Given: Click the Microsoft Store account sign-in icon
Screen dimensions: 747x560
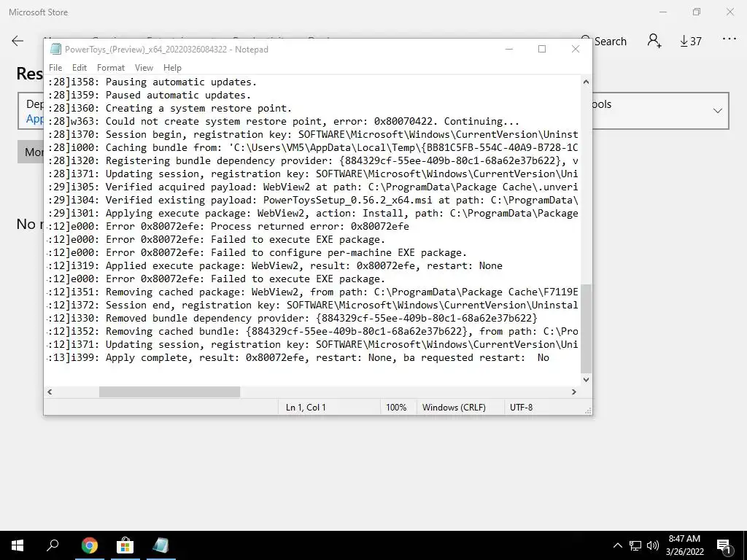Looking at the screenshot, I should click(654, 41).
